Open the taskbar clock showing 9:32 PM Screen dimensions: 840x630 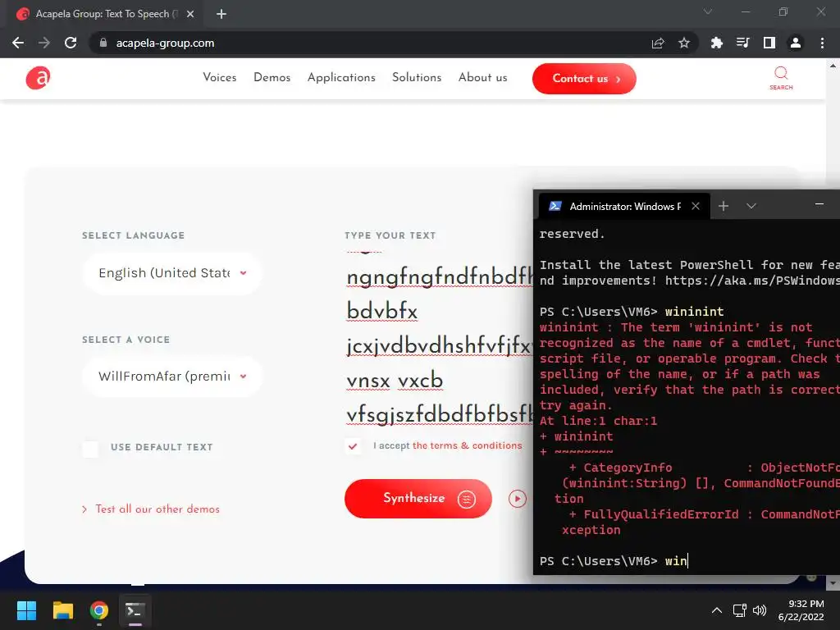tap(801, 610)
